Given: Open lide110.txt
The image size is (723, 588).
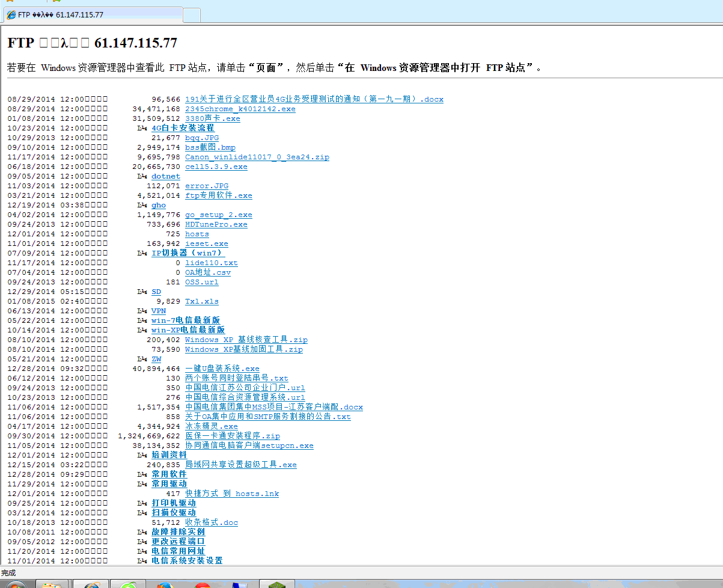Looking at the screenshot, I should tap(212, 263).
